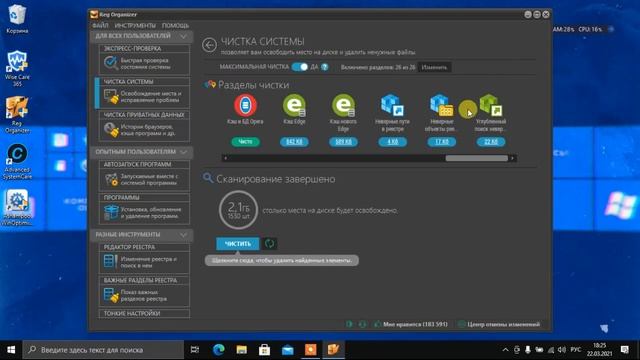Toggle the Максимальная чистка switch
Viewport: 640px width, 360px height.
(x=300, y=67)
